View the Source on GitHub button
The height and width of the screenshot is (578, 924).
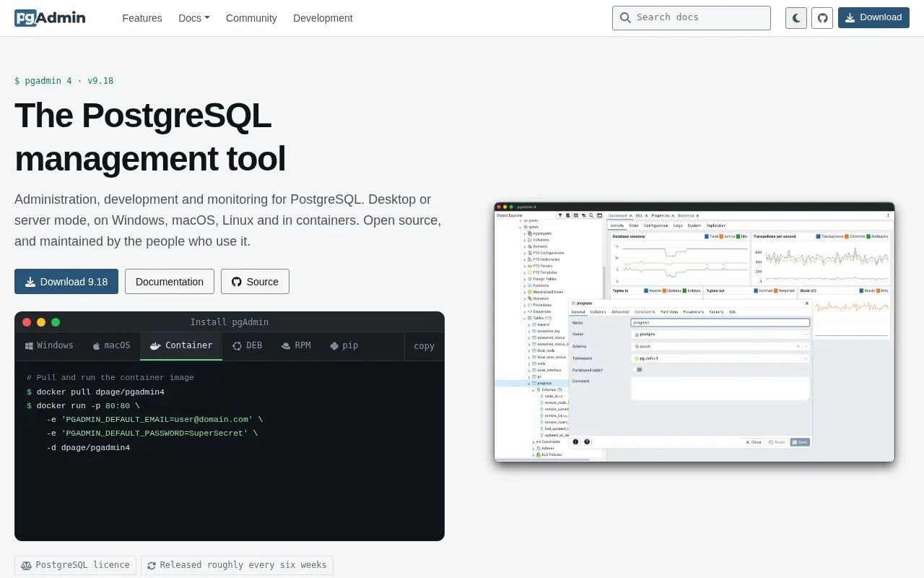tap(255, 282)
